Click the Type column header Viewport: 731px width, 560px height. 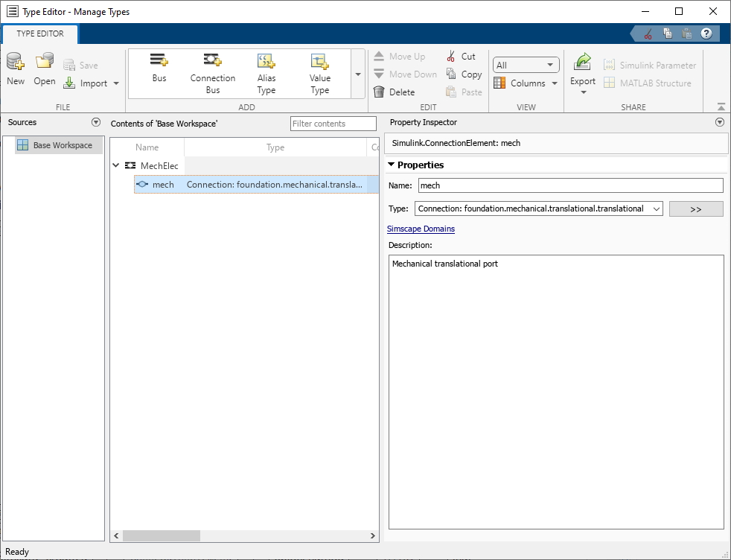[x=275, y=147]
